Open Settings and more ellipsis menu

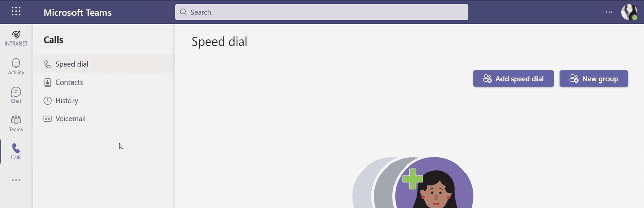pos(609,12)
